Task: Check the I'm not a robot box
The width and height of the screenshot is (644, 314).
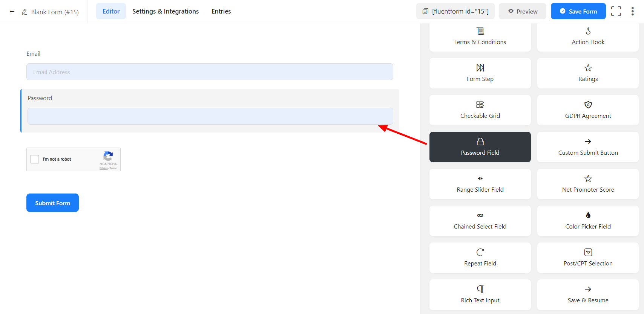Action: click(x=35, y=159)
